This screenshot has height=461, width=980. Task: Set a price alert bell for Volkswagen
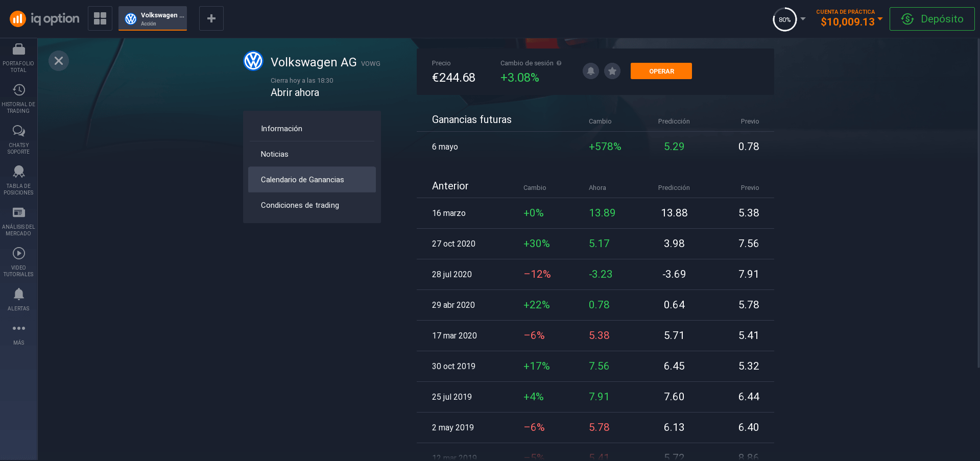pyautogui.click(x=591, y=71)
